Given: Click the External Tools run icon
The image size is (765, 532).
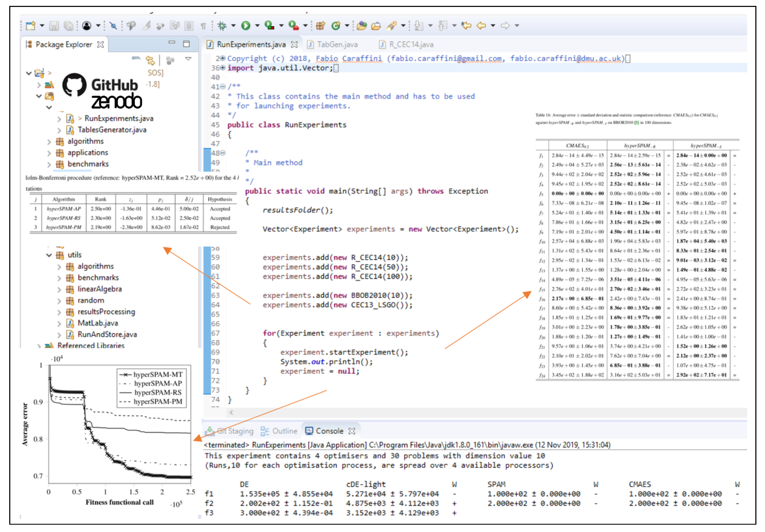Looking at the screenshot, I should tap(293, 26).
